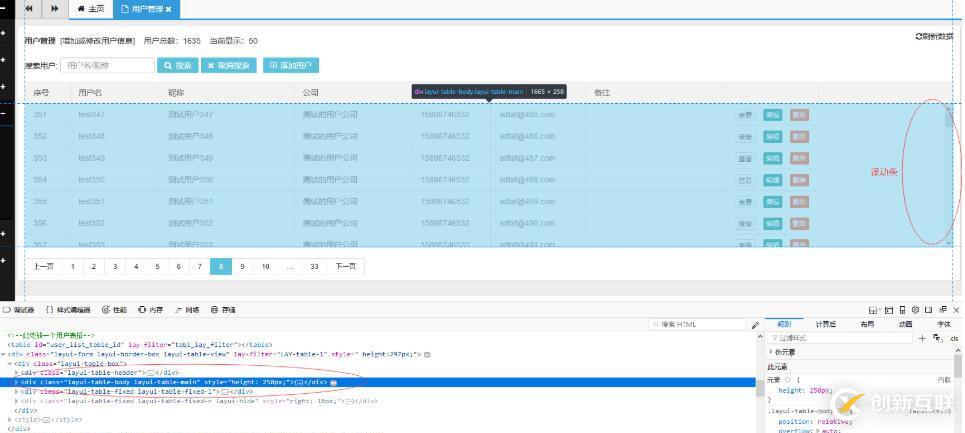Select the adfaf@489.com email cell
This screenshot has width=965, height=433.
click(x=527, y=202)
